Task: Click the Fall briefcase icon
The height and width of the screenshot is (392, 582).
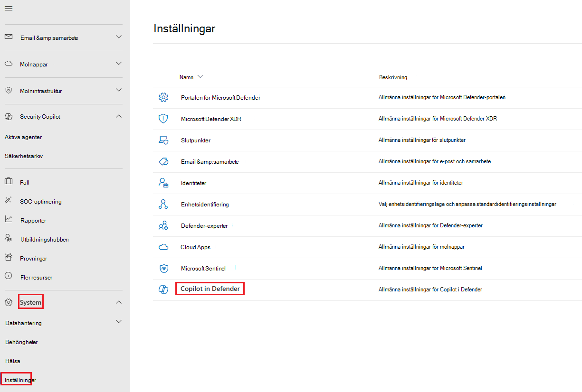Action: (9, 181)
